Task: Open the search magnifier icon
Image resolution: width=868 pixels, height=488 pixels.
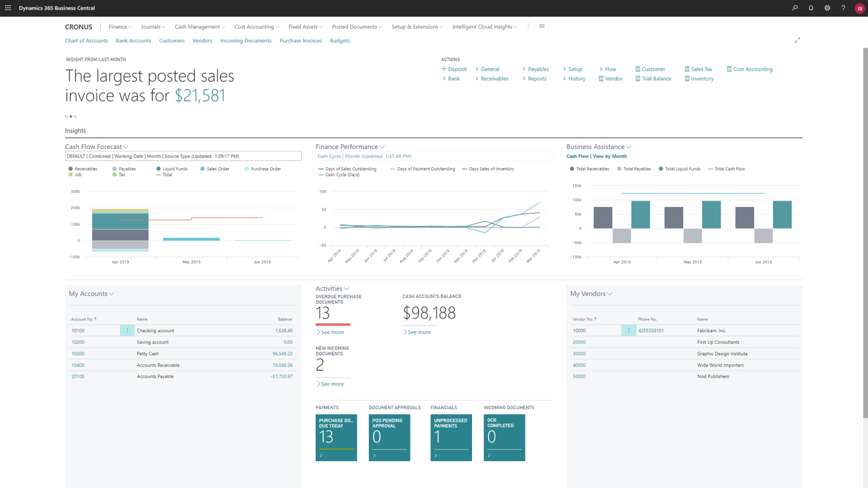Action: 795,8
